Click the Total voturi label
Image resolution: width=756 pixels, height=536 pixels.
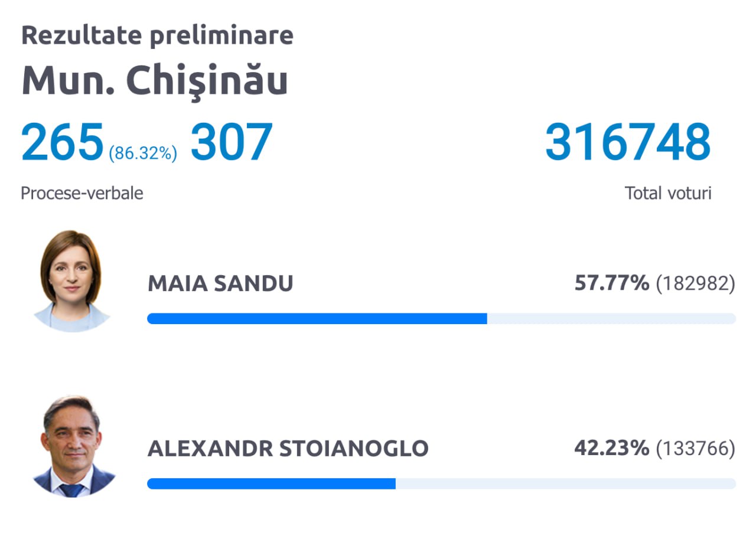click(x=668, y=193)
